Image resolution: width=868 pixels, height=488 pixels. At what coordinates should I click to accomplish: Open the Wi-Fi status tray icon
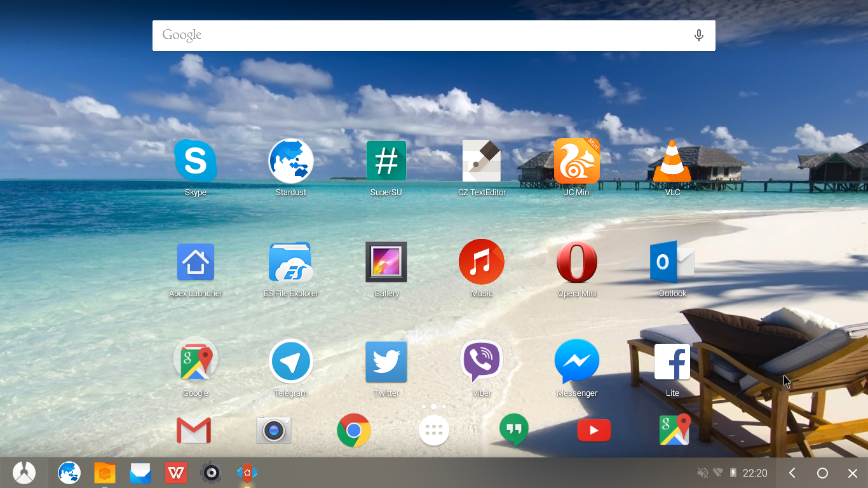pyautogui.click(x=718, y=473)
